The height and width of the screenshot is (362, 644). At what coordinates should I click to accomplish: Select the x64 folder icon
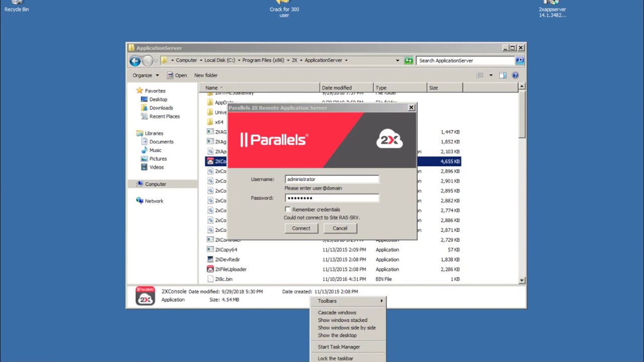210,122
